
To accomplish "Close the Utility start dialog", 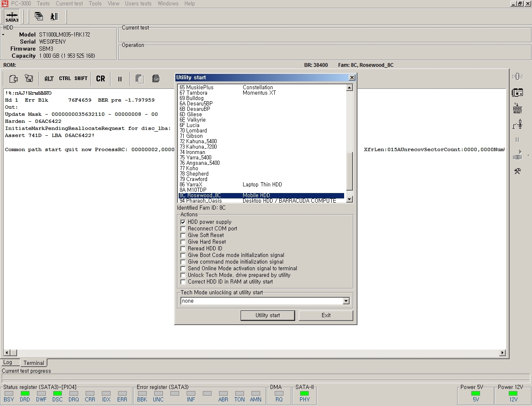I will pyautogui.click(x=352, y=78).
